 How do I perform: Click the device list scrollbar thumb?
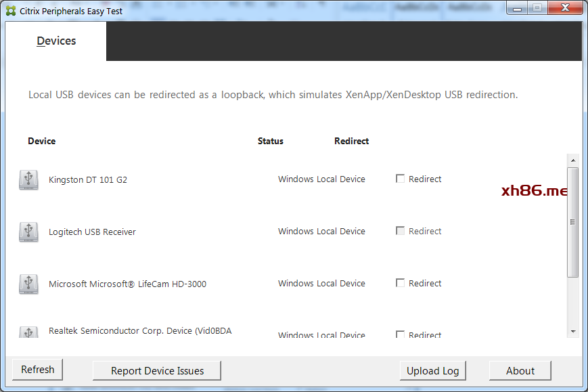[572, 222]
